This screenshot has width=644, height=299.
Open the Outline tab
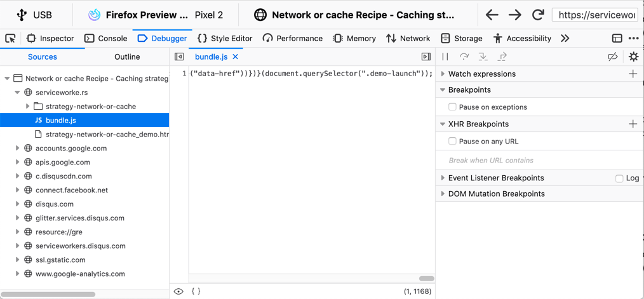127,57
